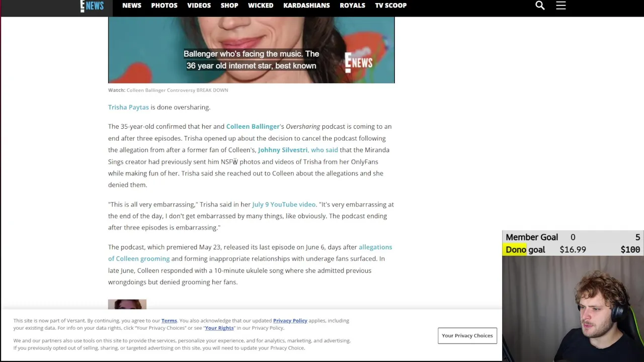Open the Kardashians menu item
This screenshot has height=362, width=644.
(x=306, y=6)
